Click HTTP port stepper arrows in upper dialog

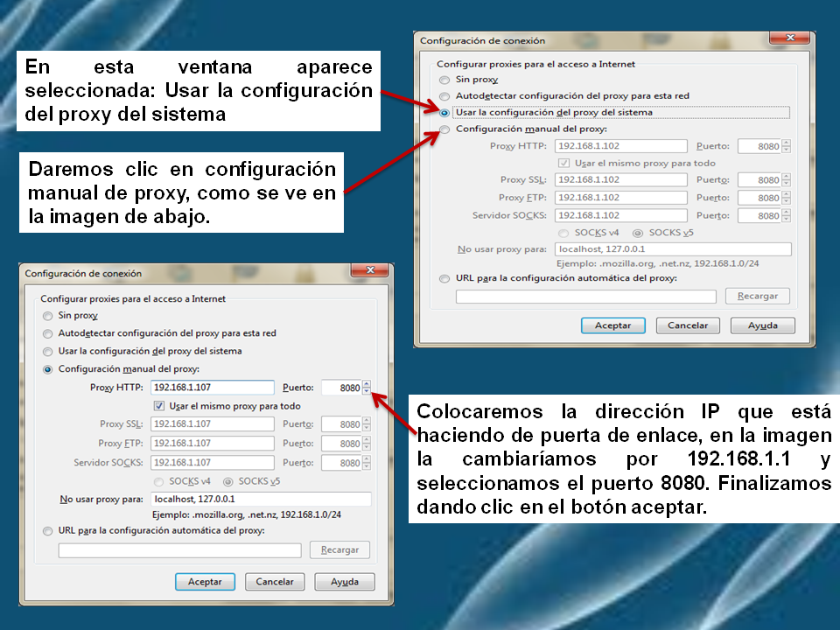(x=786, y=146)
